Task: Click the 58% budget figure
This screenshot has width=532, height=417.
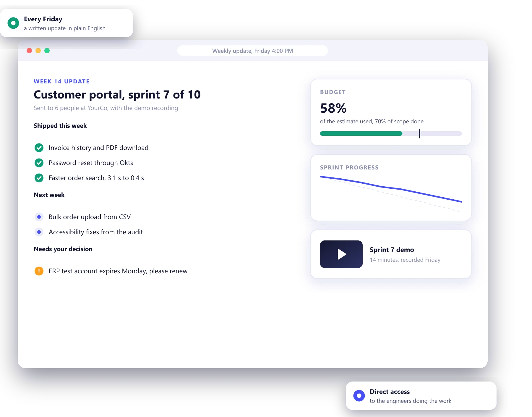Action: 333,108
